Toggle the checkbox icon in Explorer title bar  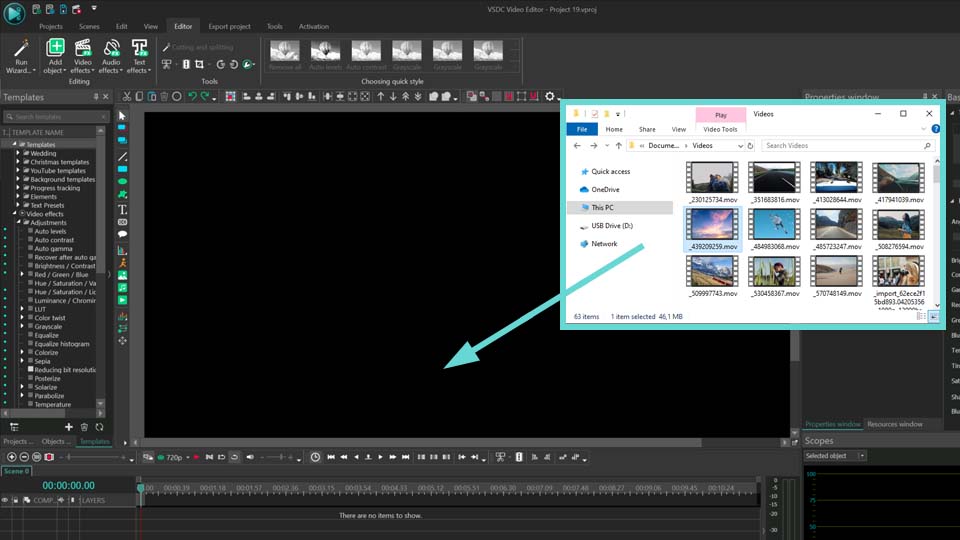pyautogui.click(x=594, y=114)
